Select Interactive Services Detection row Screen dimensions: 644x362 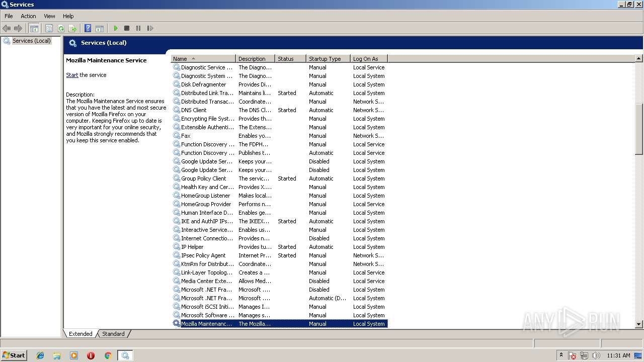point(279,230)
